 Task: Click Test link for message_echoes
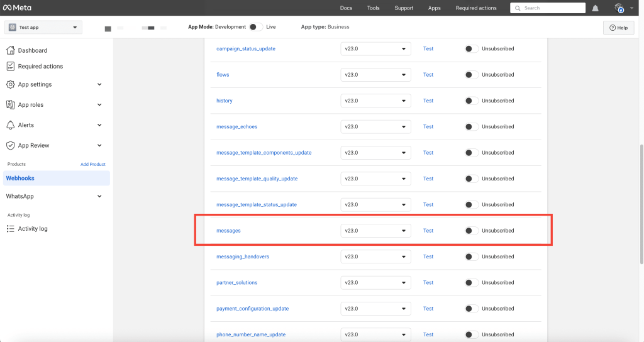point(428,127)
